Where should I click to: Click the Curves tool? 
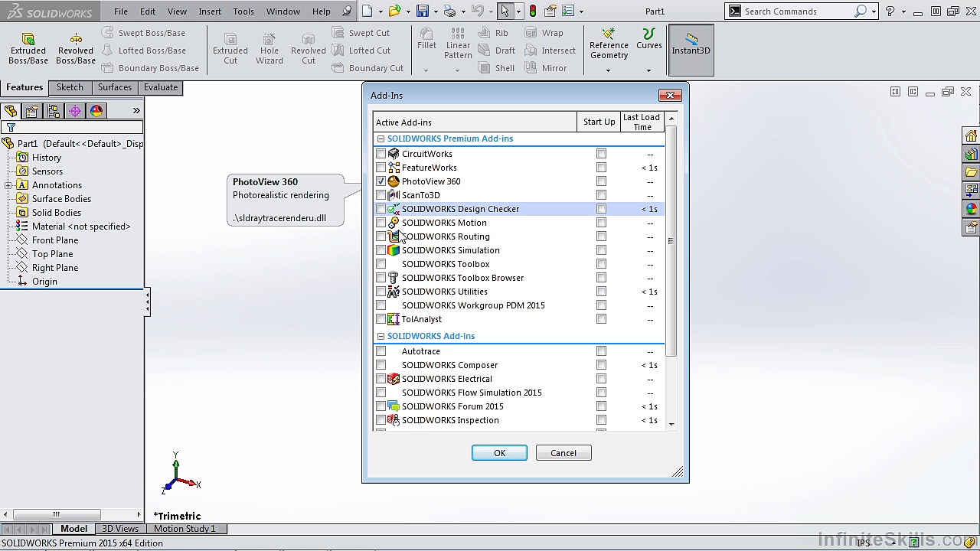point(649,39)
